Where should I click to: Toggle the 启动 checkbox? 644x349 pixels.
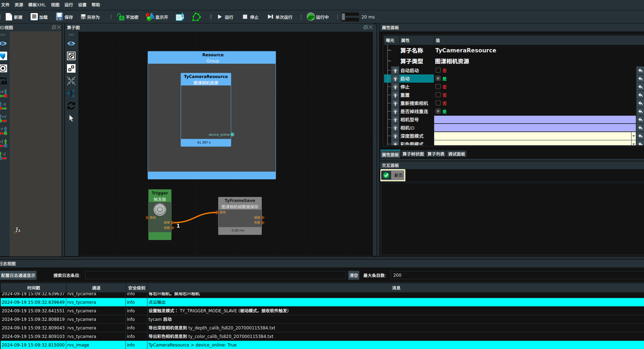coord(438,78)
